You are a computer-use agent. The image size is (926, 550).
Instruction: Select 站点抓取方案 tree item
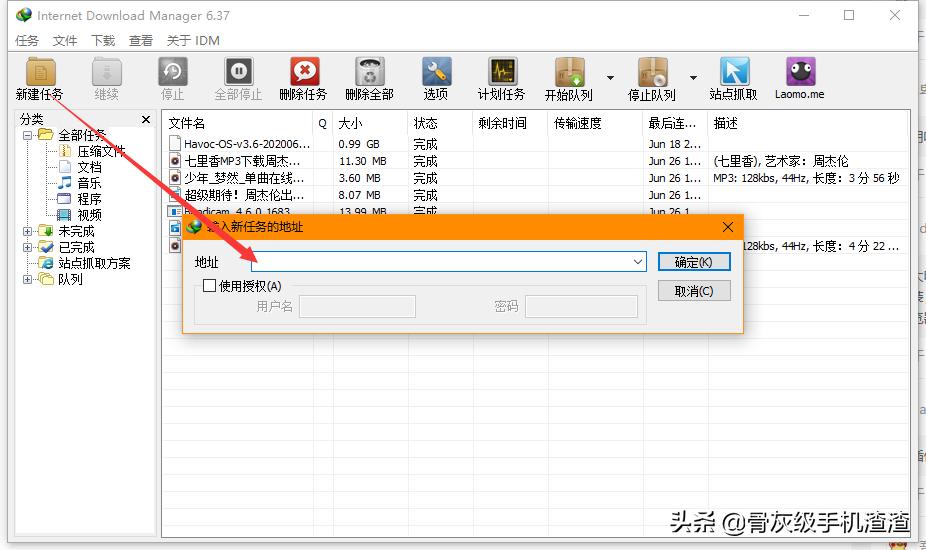pos(94,263)
